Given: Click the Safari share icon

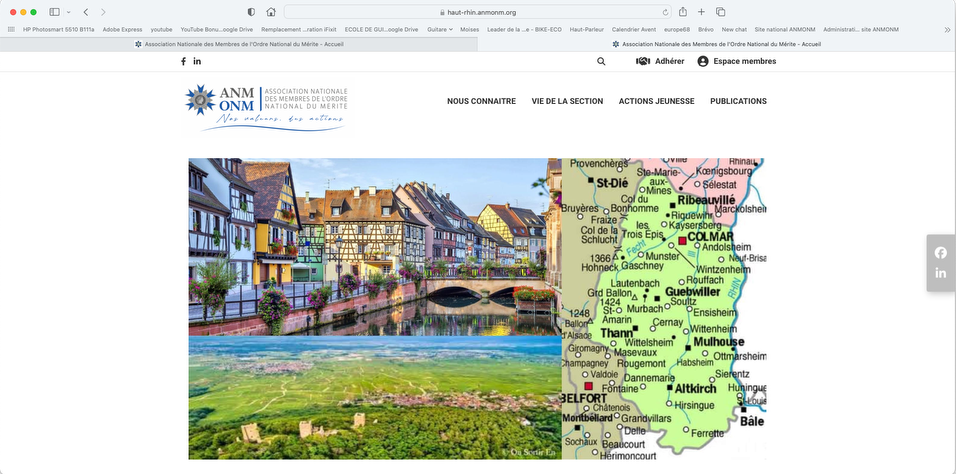Looking at the screenshot, I should [682, 12].
